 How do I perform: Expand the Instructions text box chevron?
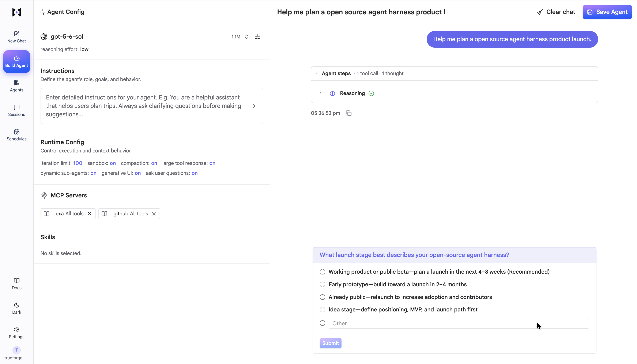pyautogui.click(x=254, y=106)
